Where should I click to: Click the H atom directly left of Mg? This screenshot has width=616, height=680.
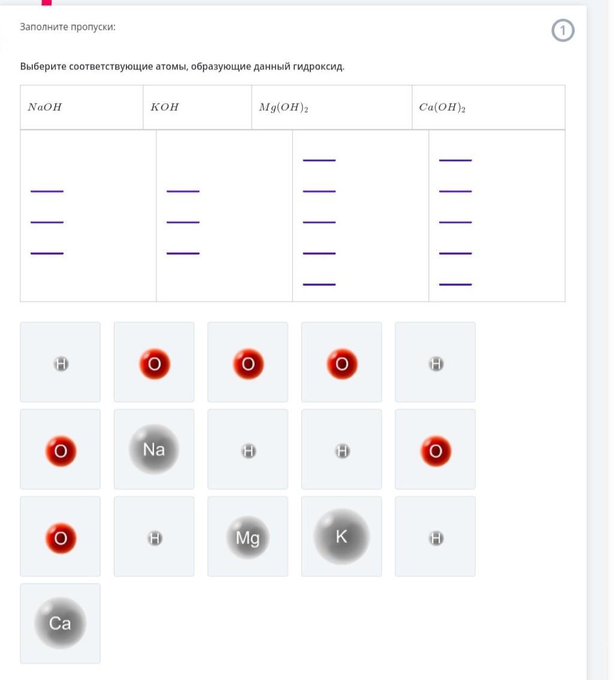point(155,538)
